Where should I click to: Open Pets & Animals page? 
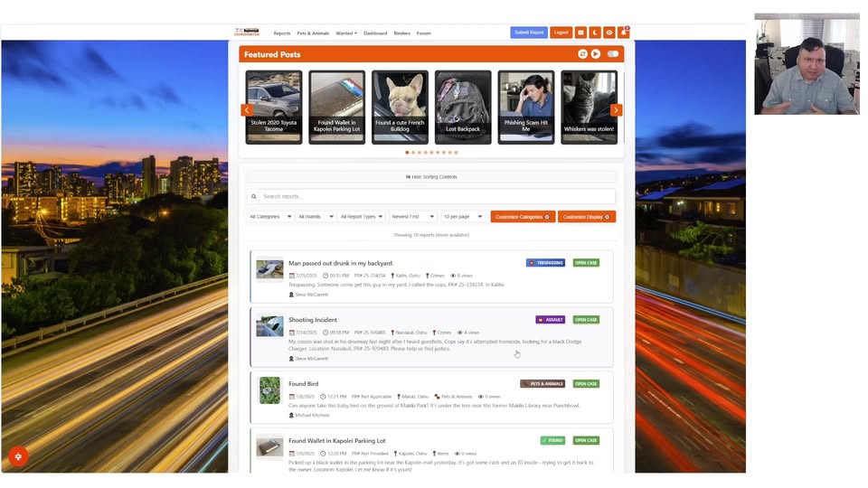click(x=313, y=33)
